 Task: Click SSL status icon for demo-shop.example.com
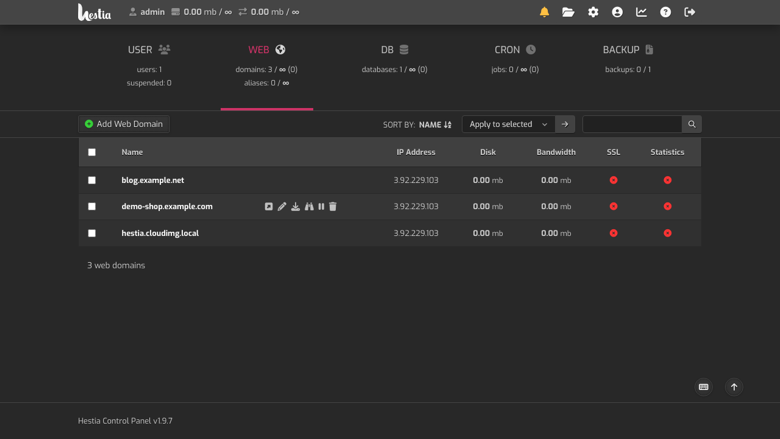613,206
